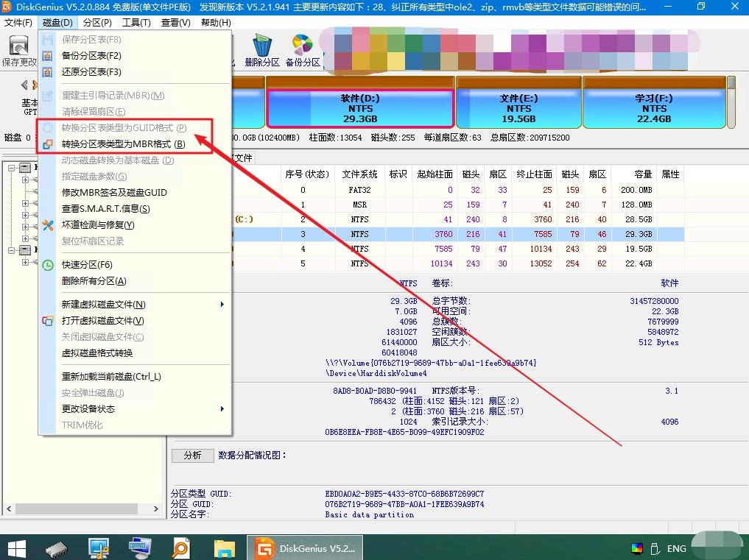Select the 文件(E:) partition block
Viewport: 749px width, 560px height.
518,107
